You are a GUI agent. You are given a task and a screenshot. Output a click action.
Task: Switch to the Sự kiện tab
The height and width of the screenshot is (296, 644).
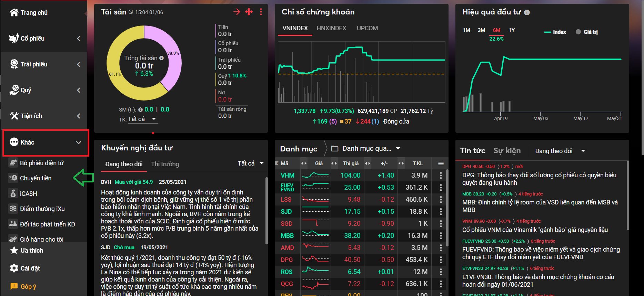point(507,151)
